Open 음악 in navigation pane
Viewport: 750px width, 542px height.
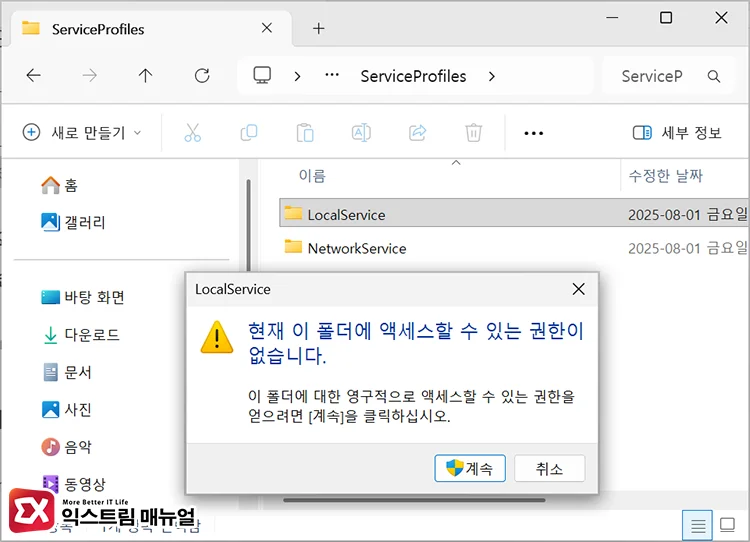coord(66,447)
